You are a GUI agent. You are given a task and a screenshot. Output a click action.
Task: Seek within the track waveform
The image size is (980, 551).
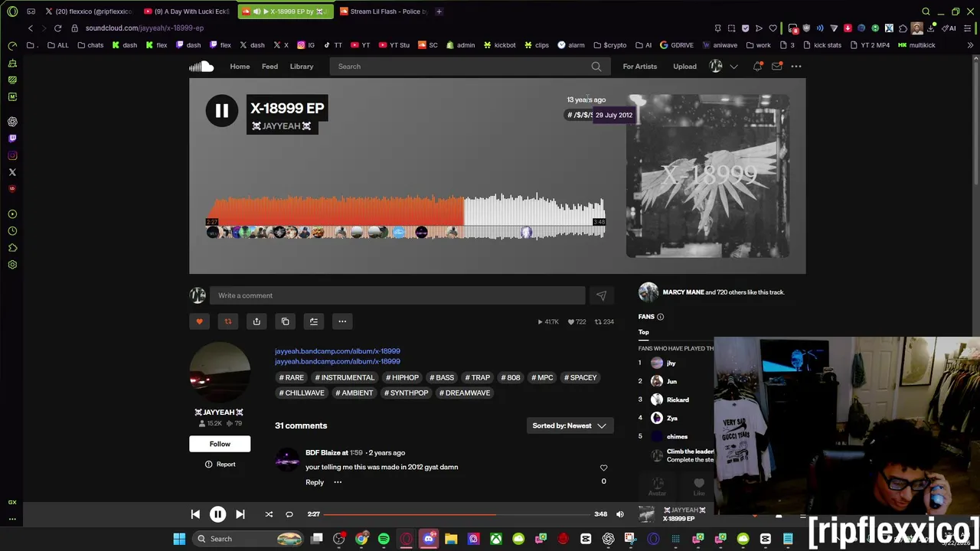point(406,217)
